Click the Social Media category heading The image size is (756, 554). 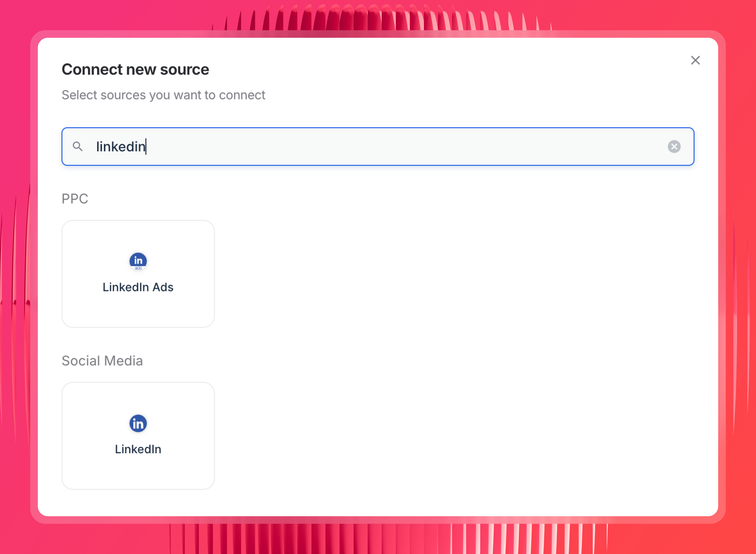tap(102, 361)
